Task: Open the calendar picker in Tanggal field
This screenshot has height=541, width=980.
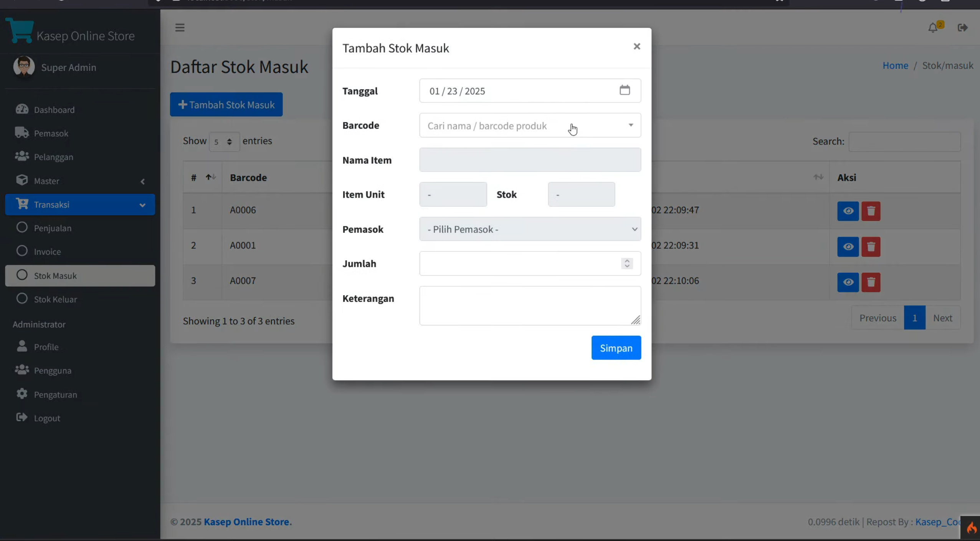Action: pyautogui.click(x=625, y=90)
